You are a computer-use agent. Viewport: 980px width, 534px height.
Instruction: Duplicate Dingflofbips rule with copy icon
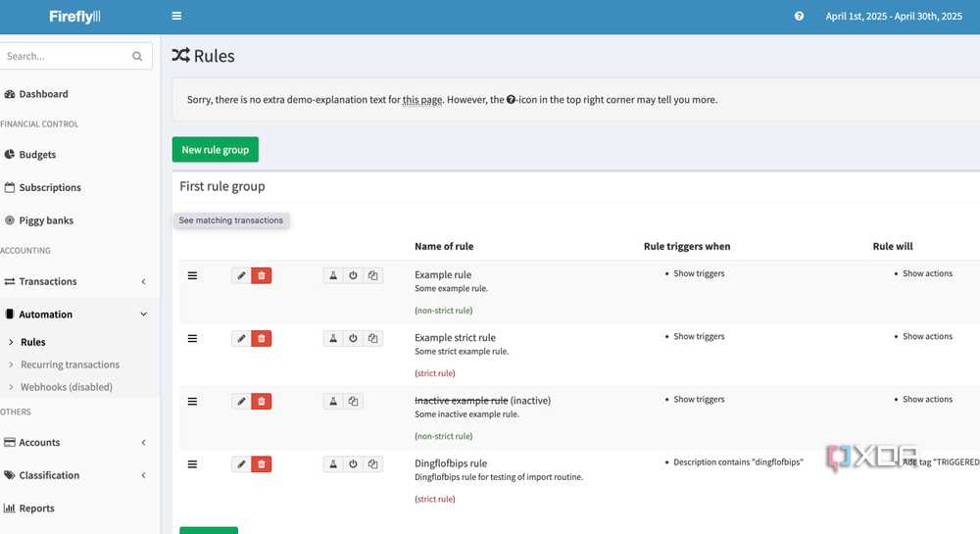[x=373, y=464]
